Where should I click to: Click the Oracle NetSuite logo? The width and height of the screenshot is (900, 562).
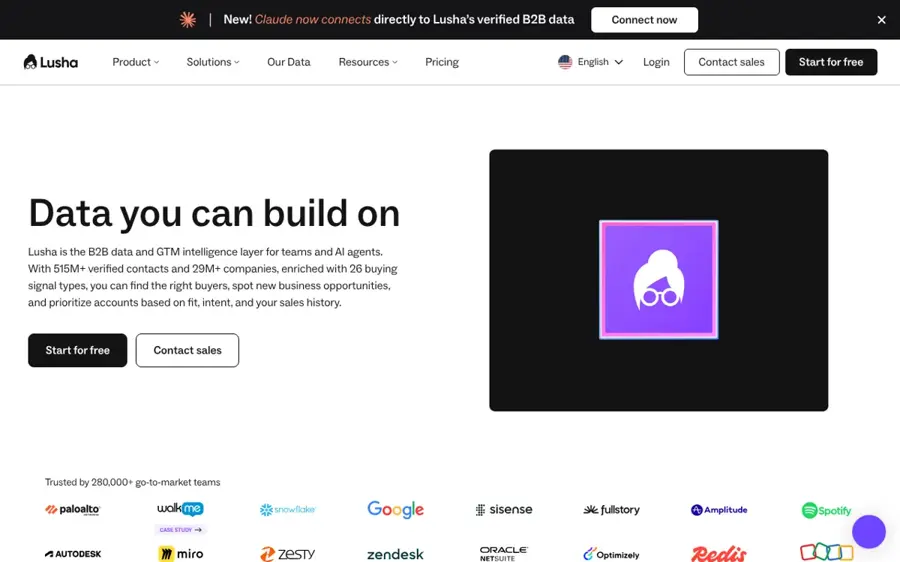[504, 554]
